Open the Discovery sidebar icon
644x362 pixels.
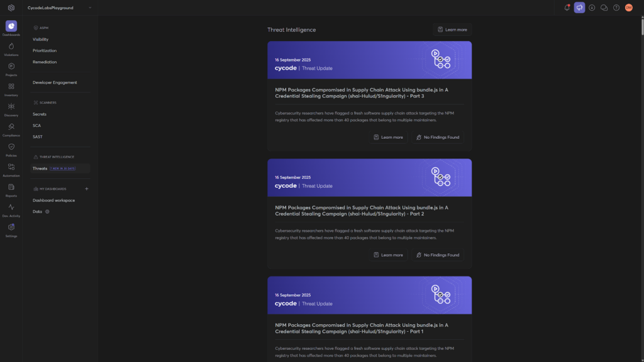[11, 107]
